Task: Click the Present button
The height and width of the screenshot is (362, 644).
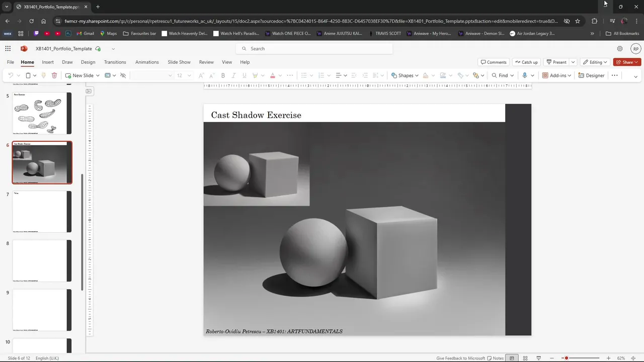Action: (556, 62)
